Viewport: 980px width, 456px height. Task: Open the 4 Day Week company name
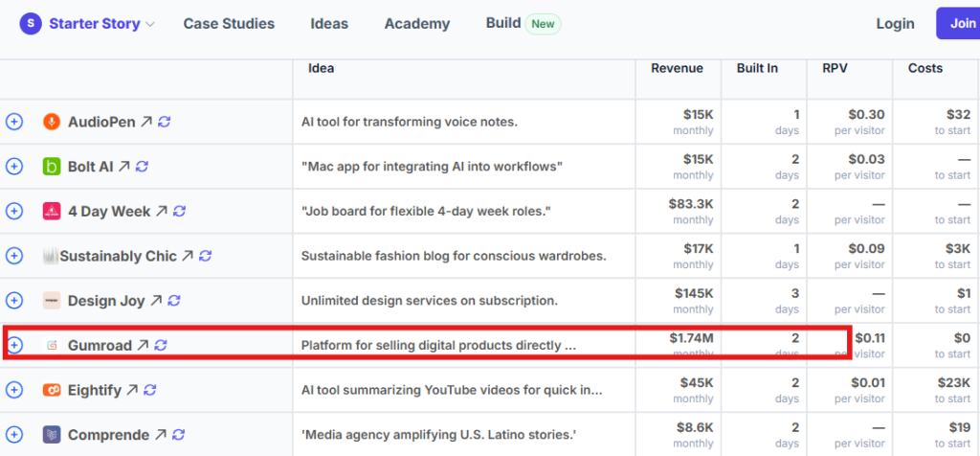(109, 212)
